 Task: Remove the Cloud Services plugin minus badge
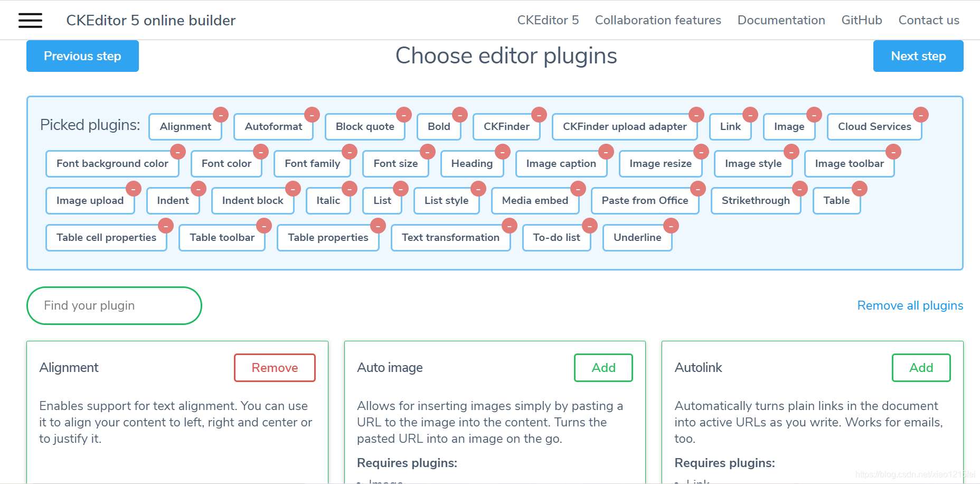(921, 114)
